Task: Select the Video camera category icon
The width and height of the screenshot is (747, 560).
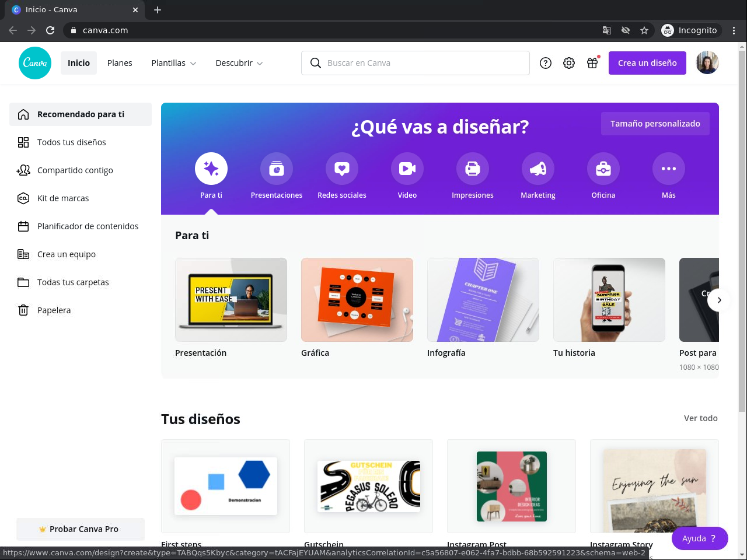Action: click(407, 169)
